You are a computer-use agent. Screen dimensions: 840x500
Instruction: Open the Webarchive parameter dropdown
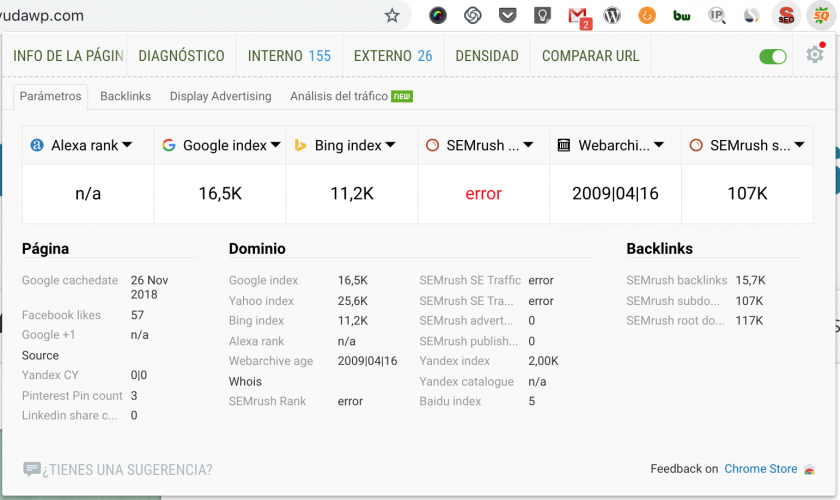click(659, 146)
